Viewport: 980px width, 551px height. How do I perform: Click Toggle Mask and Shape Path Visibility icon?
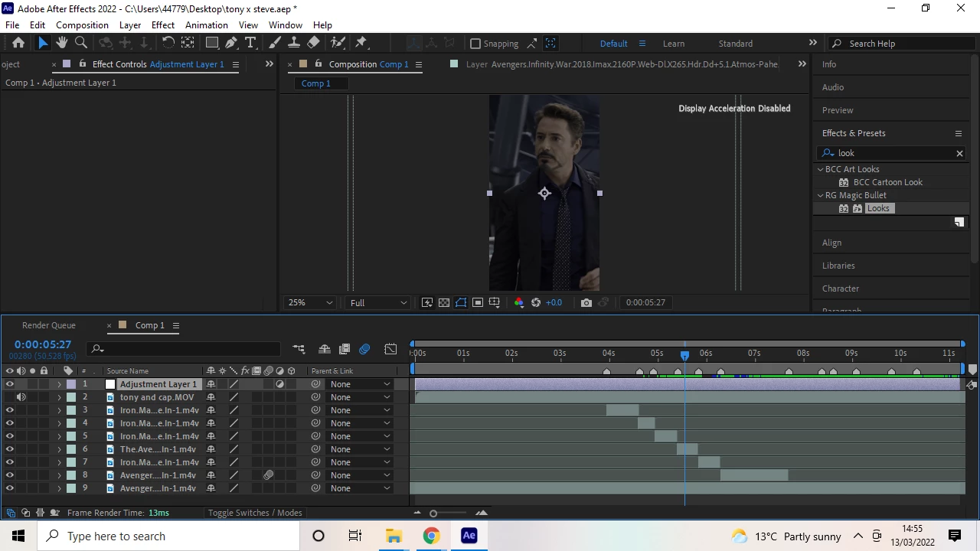coord(461,302)
